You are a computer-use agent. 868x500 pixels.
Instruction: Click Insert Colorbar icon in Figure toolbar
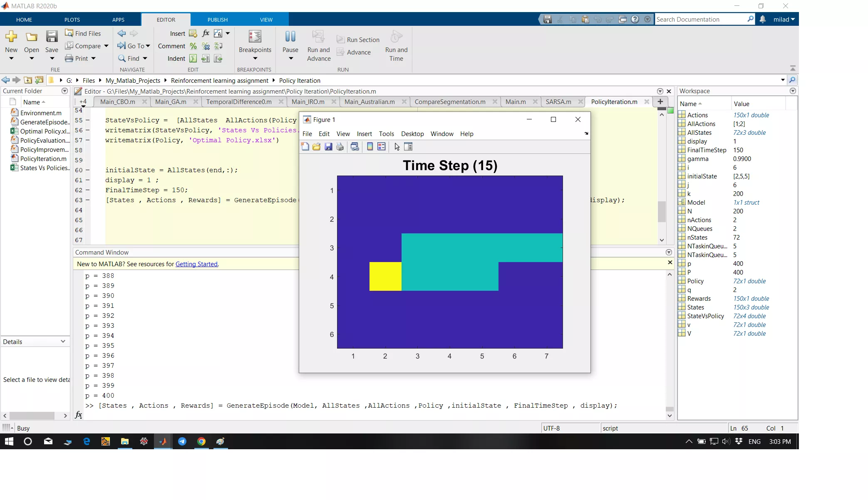(x=370, y=146)
